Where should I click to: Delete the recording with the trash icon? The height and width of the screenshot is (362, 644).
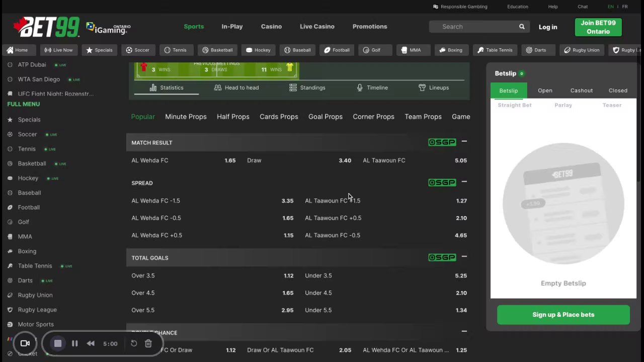point(148,343)
